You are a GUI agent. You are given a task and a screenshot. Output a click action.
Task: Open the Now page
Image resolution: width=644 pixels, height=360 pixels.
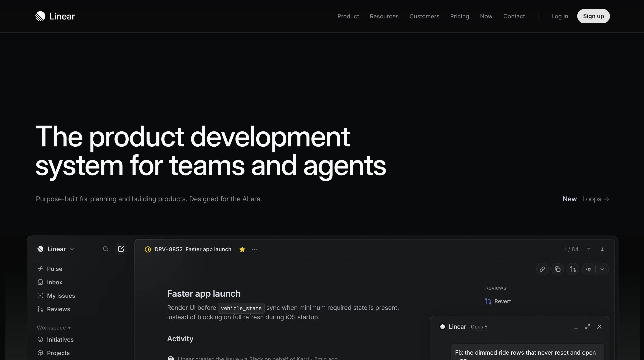pos(486,16)
